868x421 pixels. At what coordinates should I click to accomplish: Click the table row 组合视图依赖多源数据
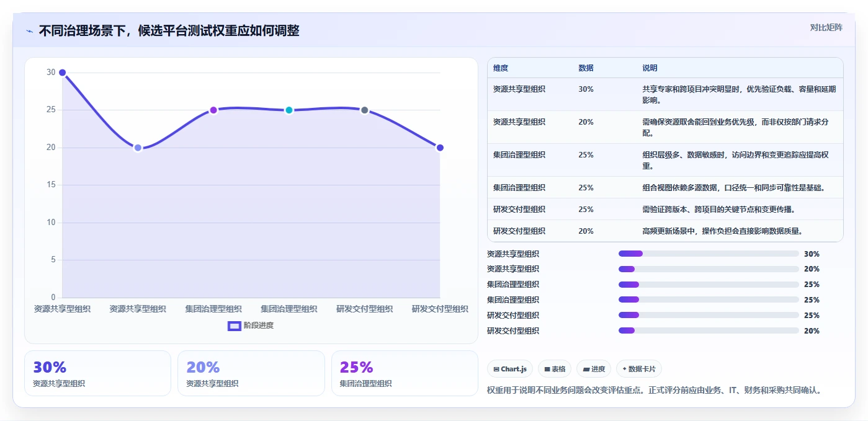pos(665,187)
